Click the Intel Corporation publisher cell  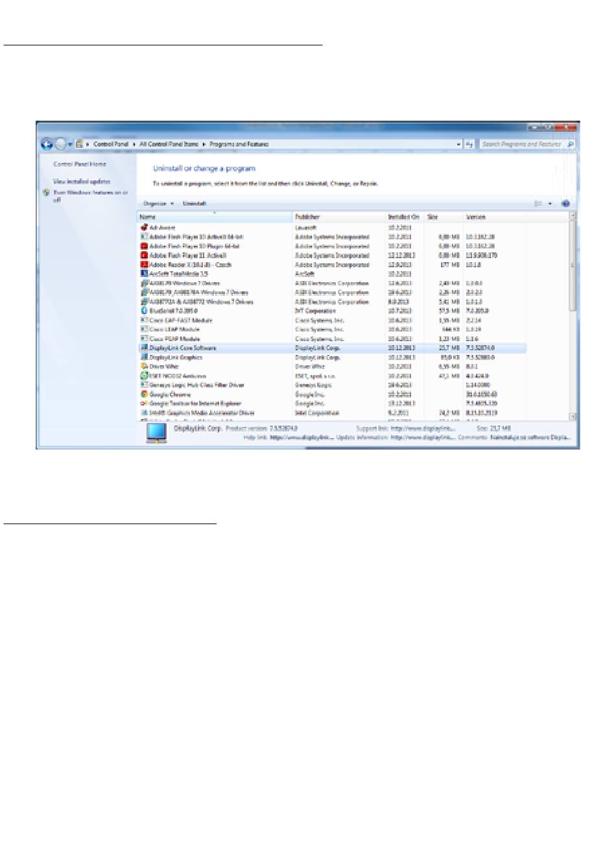(316, 413)
